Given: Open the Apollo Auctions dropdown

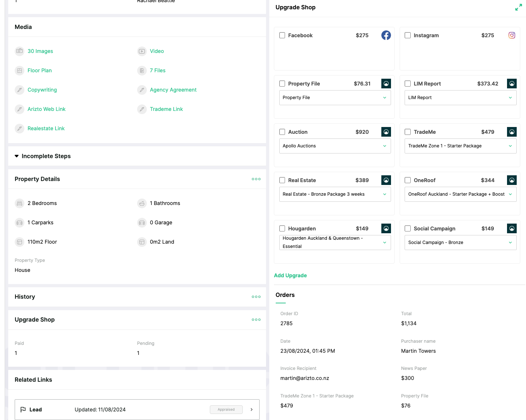Looking at the screenshot, I should 335,146.
